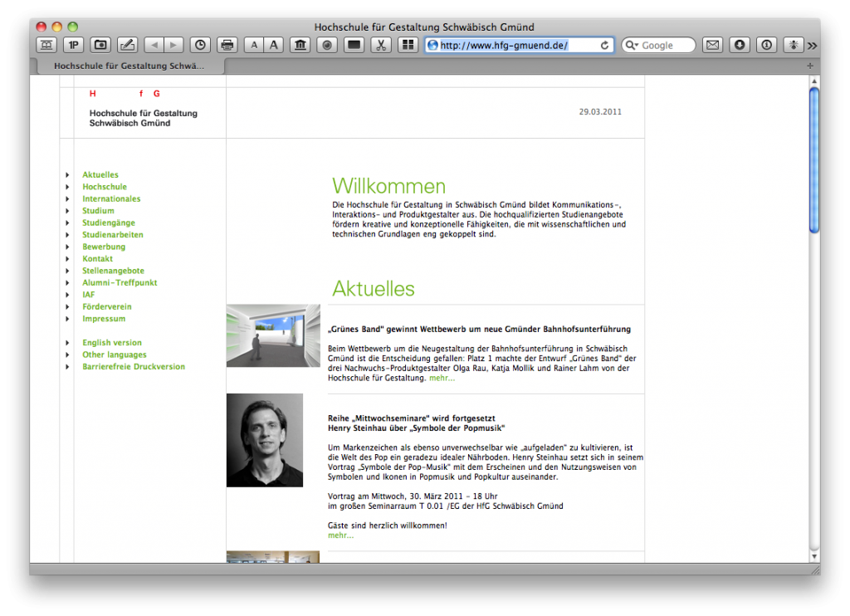Expand the Hochschule arrow in the sidebar

point(67,187)
